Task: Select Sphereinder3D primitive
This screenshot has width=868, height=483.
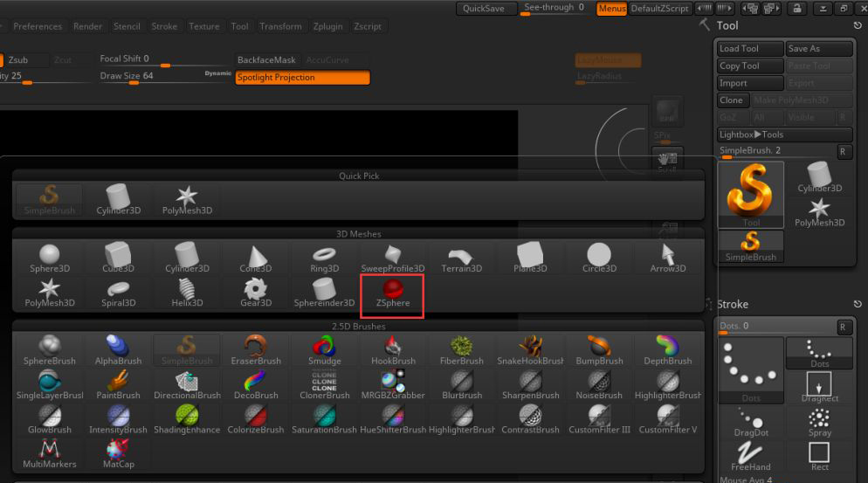Action: [x=324, y=293]
